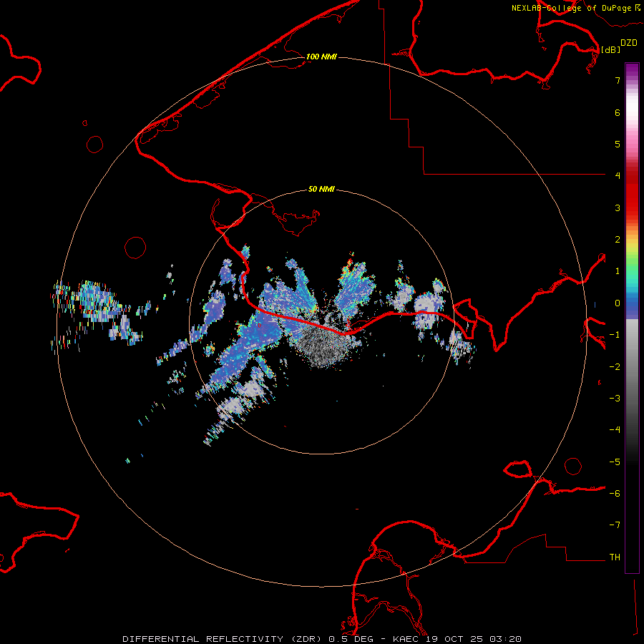This screenshot has width=644, height=644.
Task: Click the 3 value on the colorbar
Action: pos(618,208)
